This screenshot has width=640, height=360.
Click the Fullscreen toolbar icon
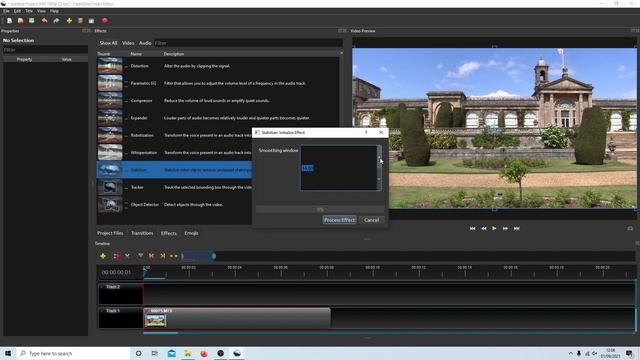click(91, 20)
